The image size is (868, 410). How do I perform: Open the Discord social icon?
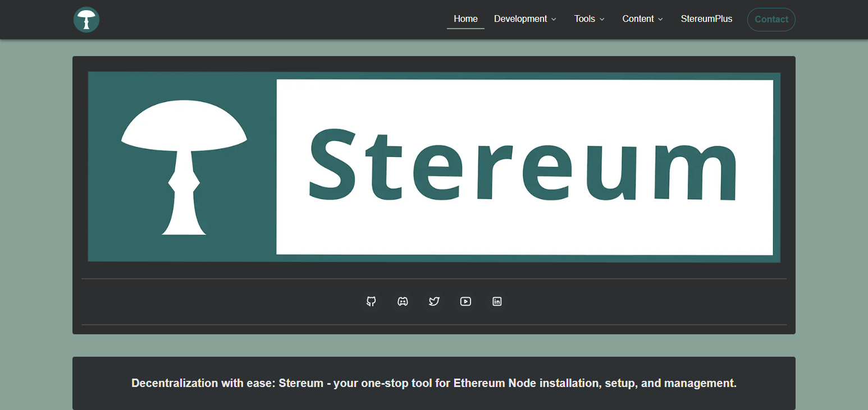[x=403, y=301]
